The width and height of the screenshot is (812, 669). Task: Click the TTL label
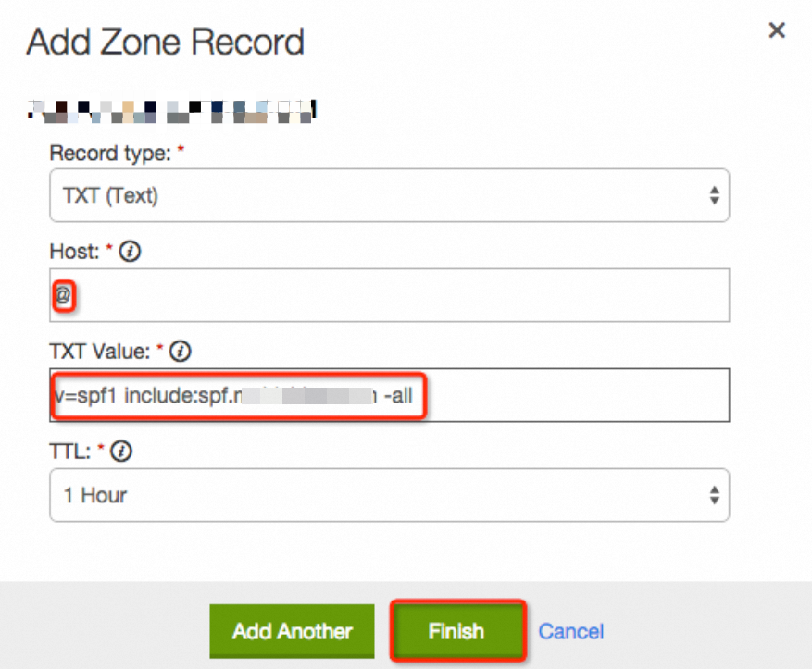[71, 451]
